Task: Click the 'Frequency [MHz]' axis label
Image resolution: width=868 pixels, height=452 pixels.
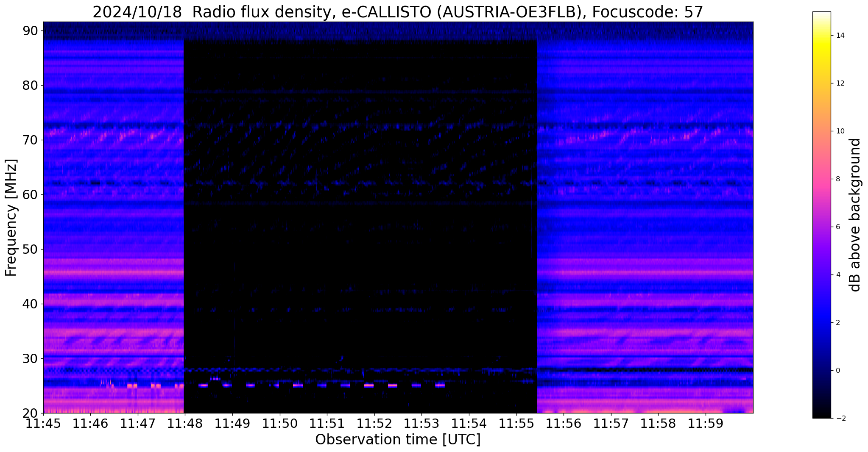Action: pos(11,218)
